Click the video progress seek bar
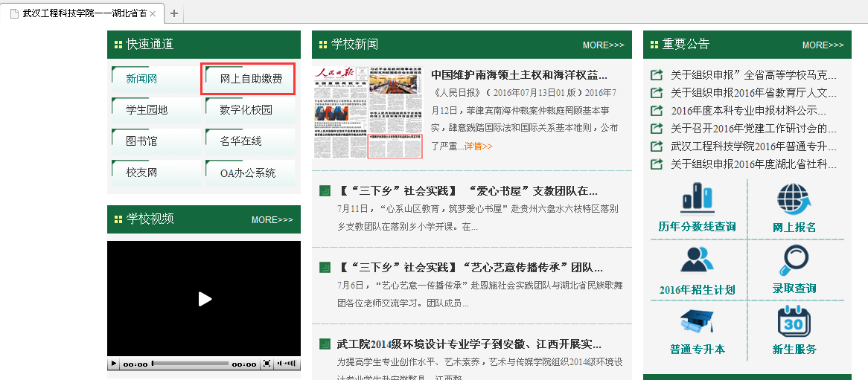This screenshot has width=868, height=380. [x=190, y=364]
